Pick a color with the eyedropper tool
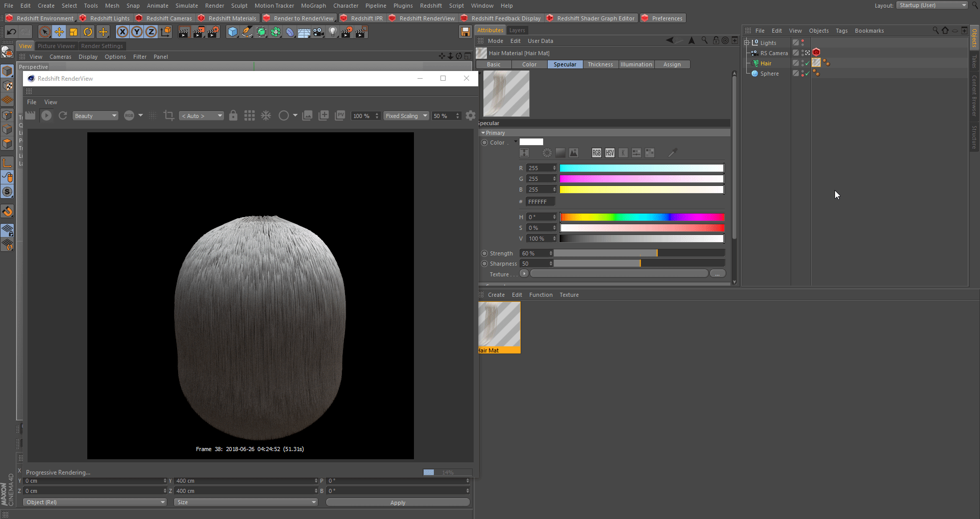Image resolution: width=980 pixels, height=519 pixels. coord(673,152)
